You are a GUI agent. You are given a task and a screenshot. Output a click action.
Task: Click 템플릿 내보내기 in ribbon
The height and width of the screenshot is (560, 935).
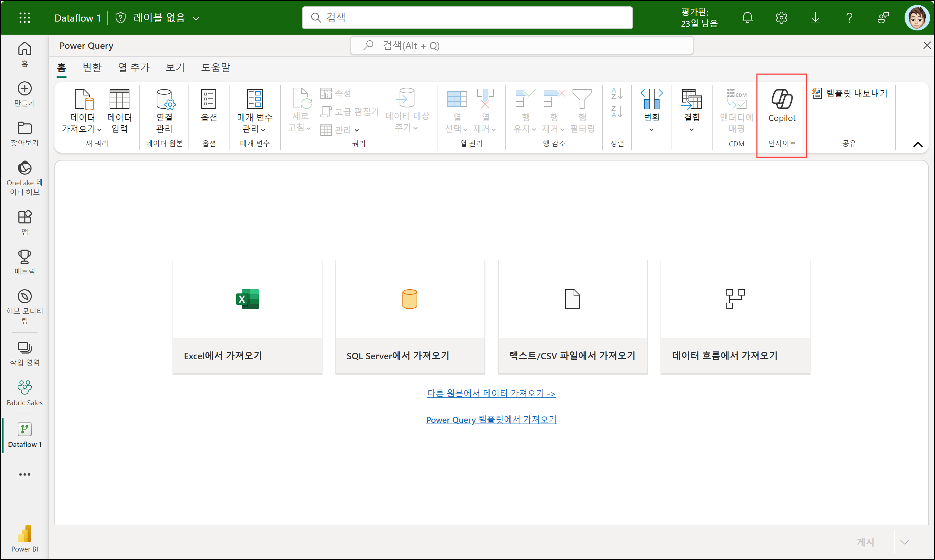click(850, 93)
